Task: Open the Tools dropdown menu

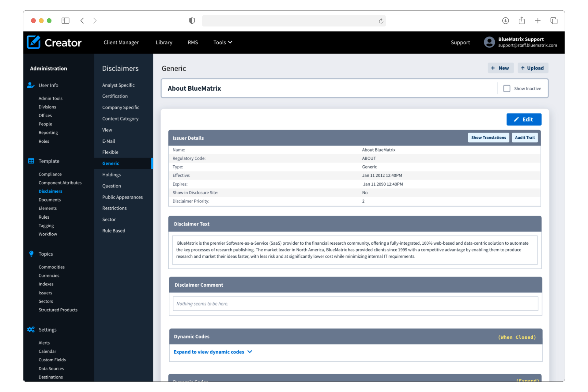Action: coord(222,42)
